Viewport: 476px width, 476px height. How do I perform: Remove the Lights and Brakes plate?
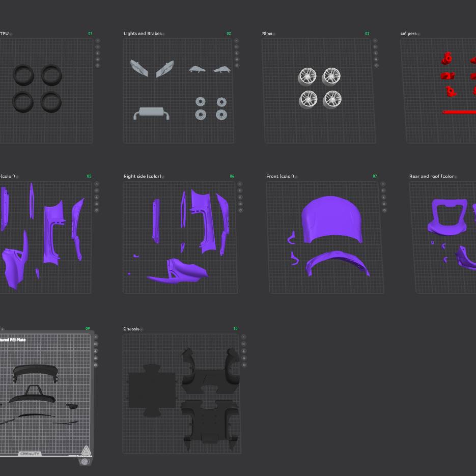pyautogui.click(x=237, y=41)
